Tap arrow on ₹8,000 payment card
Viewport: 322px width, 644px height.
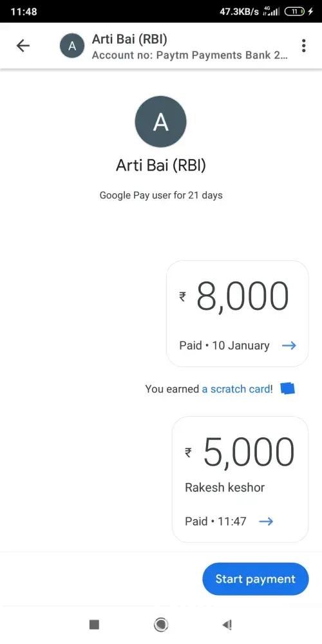289,345
